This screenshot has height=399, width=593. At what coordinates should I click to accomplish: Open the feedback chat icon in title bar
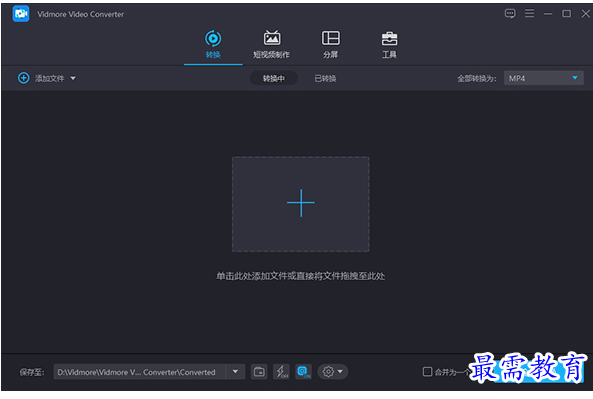[510, 14]
